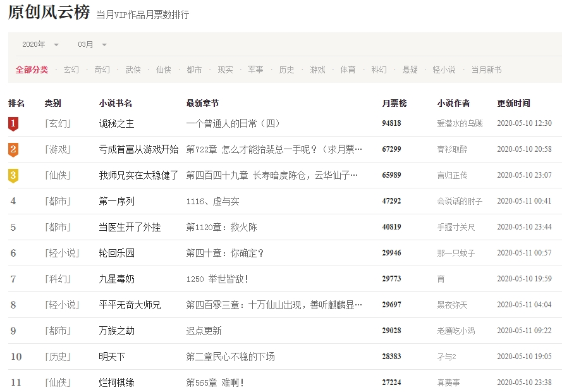Image resolution: width=562 pixels, height=392 pixels.
Task: Click the red rank 1 badge
Action: (x=13, y=124)
